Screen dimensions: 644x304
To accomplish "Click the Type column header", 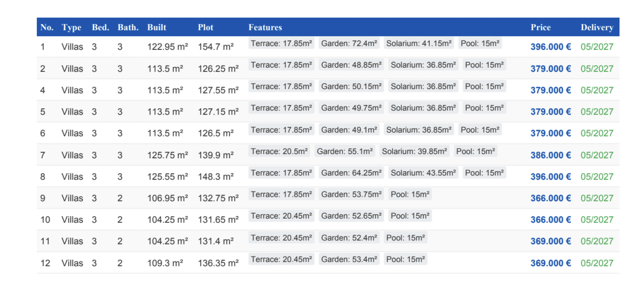I will click(71, 27).
